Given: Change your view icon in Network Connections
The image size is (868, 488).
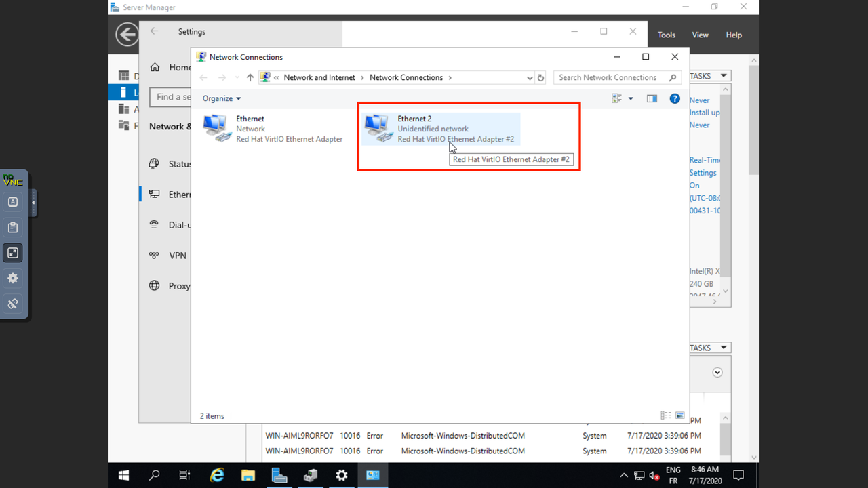Looking at the screenshot, I should [617, 98].
